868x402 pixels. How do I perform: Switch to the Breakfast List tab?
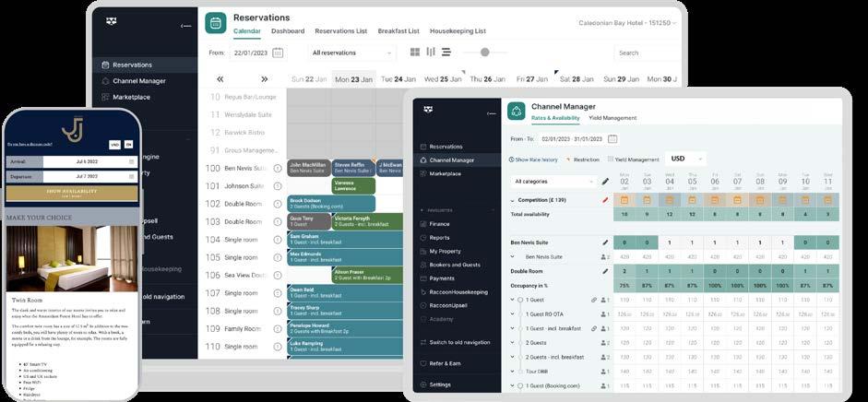click(x=398, y=31)
